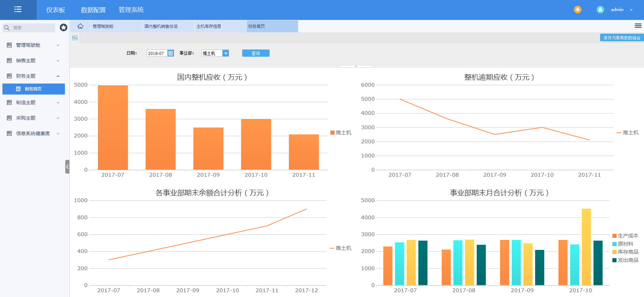The height and width of the screenshot is (297, 644).
Task: Open the tab list menu icon at right
Action: [638, 26]
